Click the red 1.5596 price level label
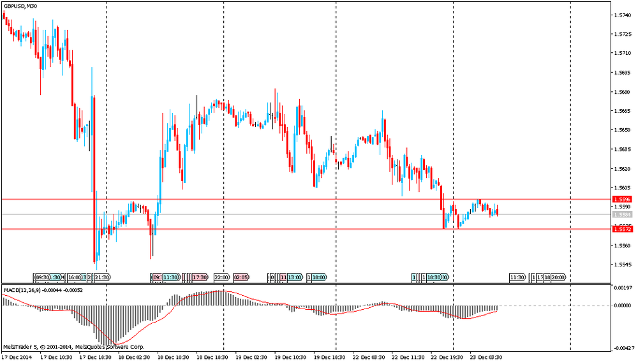Screen dimensions: 638x364 [621, 200]
